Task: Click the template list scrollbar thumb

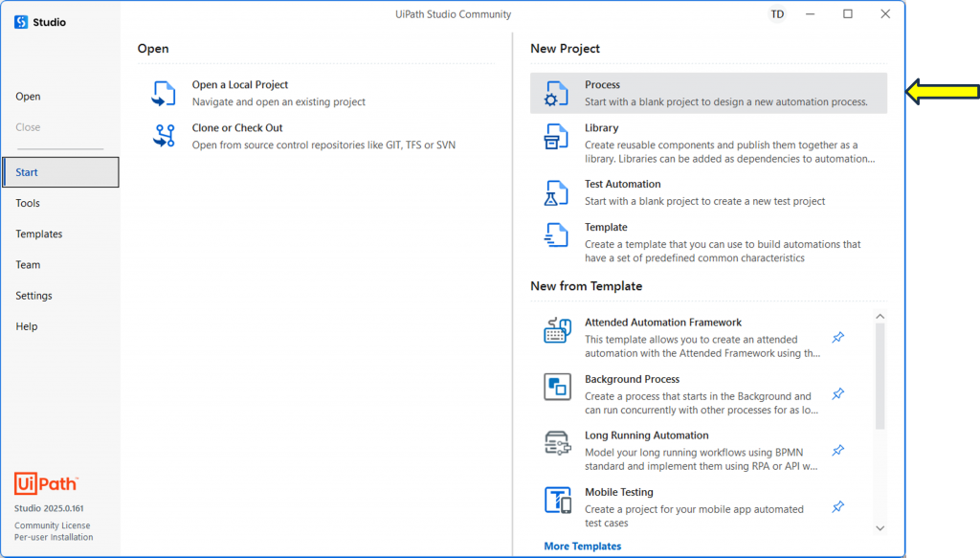Action: pyautogui.click(x=880, y=376)
